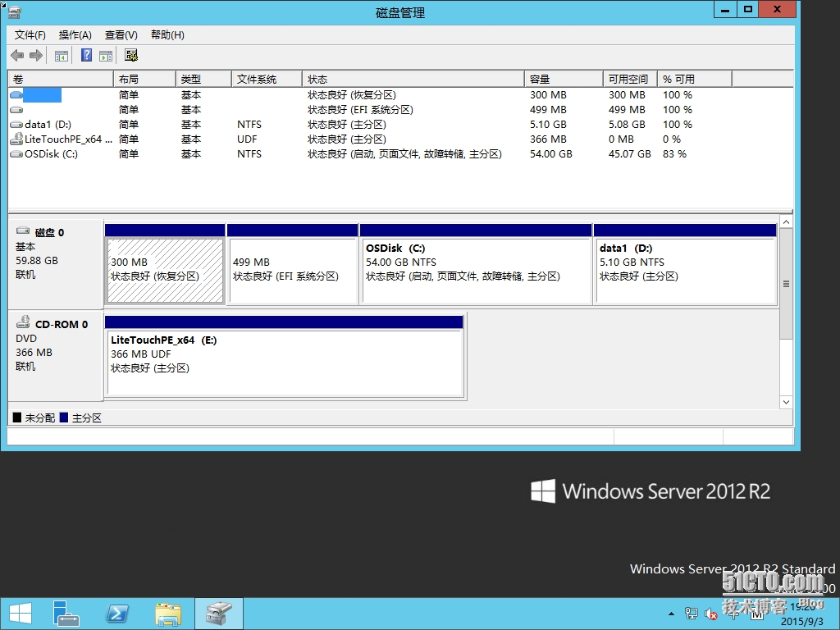This screenshot has height=630, width=840.
Task: Click the drive icon beside OSDisk (C:)
Action: 16,153
